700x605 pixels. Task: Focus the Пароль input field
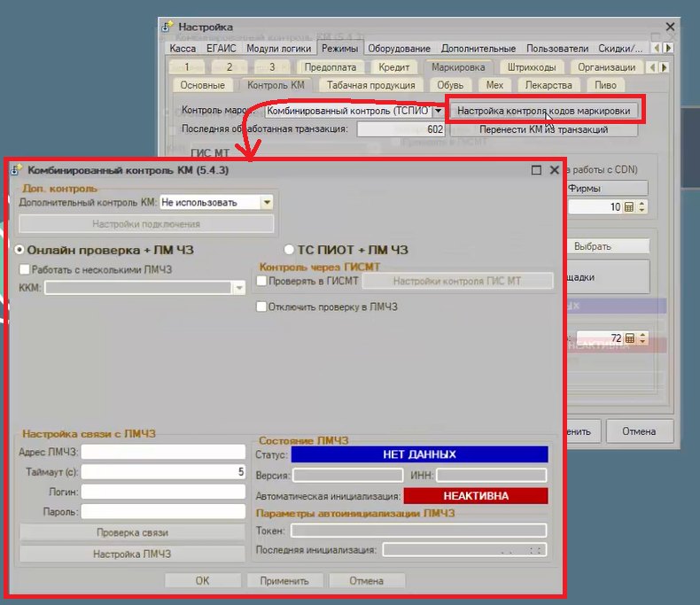(x=163, y=511)
